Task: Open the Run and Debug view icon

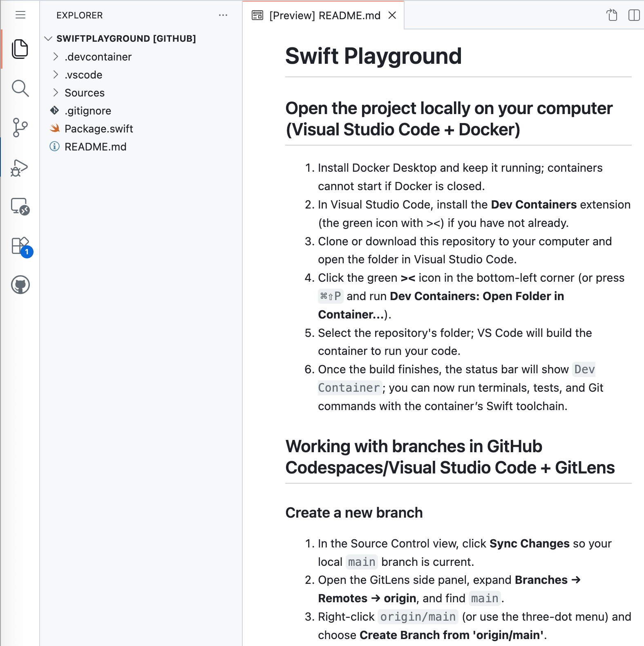Action: [x=20, y=168]
